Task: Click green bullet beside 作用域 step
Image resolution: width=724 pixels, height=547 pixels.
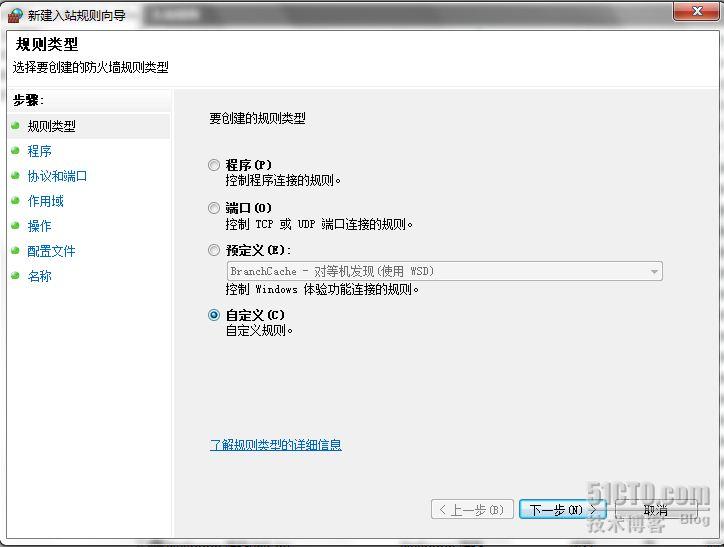Action: click(x=15, y=200)
